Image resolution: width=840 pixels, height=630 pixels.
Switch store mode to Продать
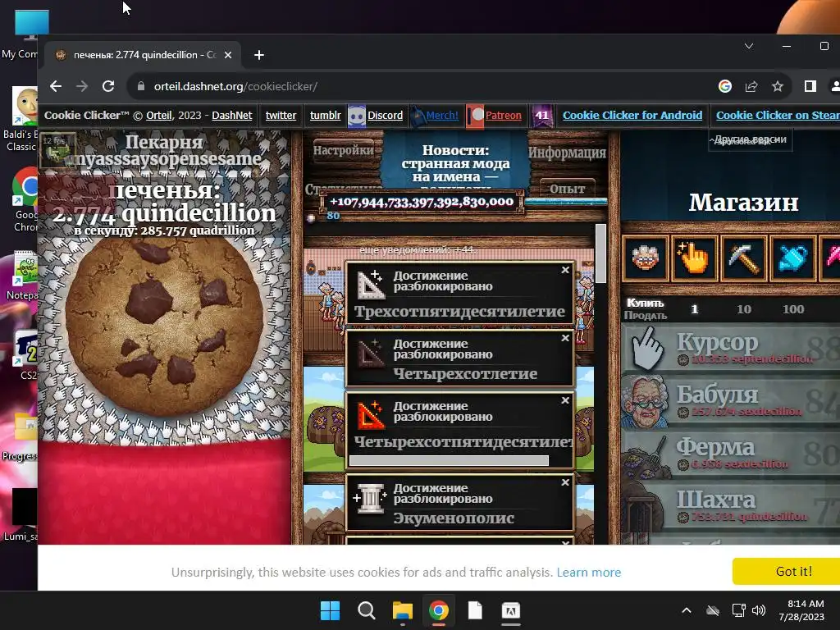[x=645, y=316]
